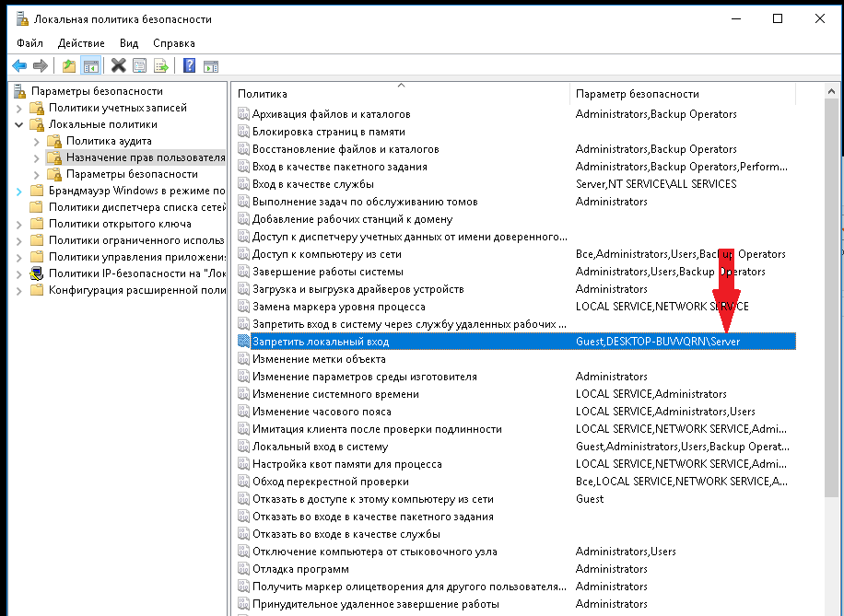Viewport: 844px width, 616px height.
Task: Click the Forward arrow in toolbar
Action: pos(40,65)
